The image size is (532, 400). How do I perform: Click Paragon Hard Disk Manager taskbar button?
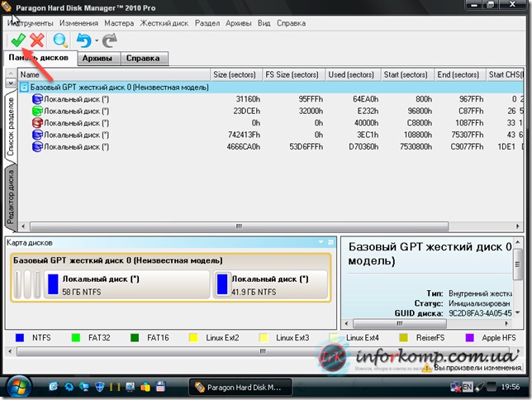point(240,387)
